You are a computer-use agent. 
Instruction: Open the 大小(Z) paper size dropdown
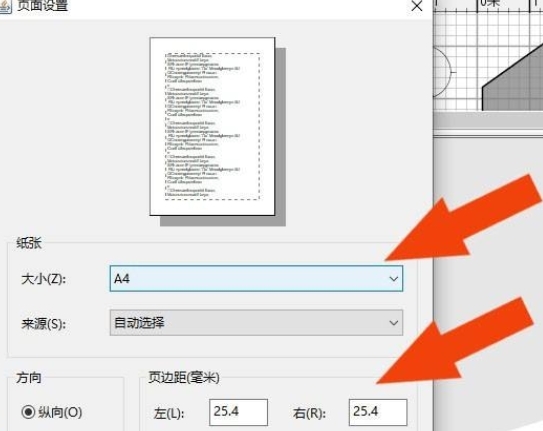(256, 279)
